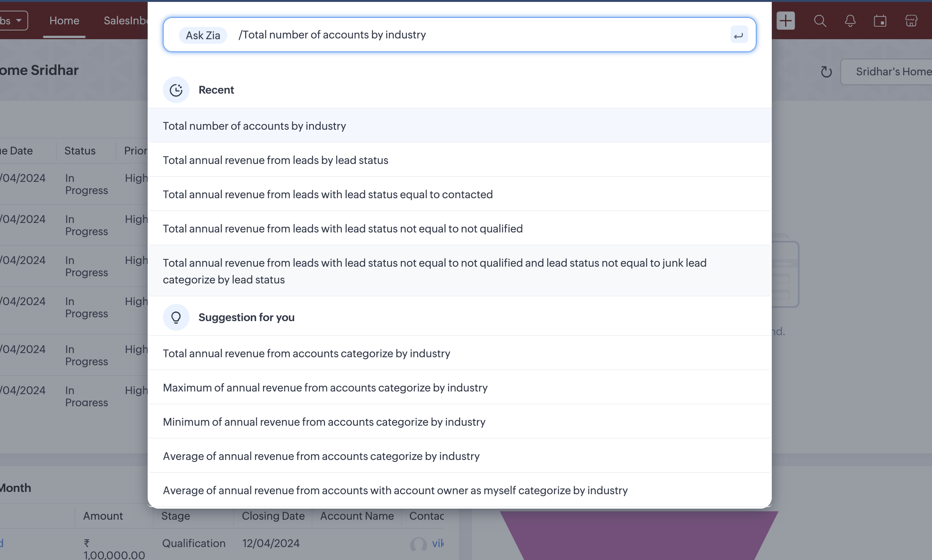Open the search magnifier icon
This screenshot has width=932, height=560.
(820, 21)
